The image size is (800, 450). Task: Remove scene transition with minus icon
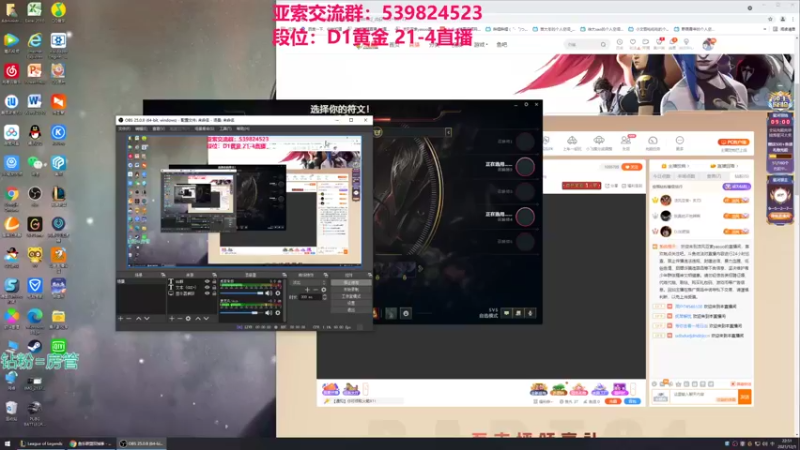click(315, 290)
